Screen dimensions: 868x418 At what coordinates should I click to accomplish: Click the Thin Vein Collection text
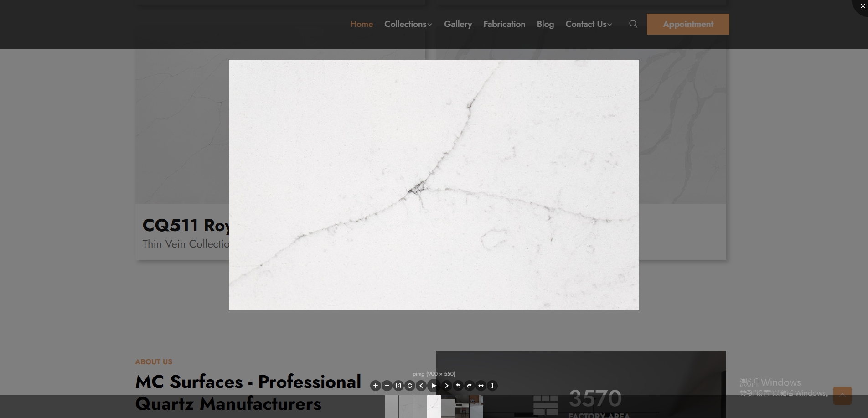(x=186, y=244)
